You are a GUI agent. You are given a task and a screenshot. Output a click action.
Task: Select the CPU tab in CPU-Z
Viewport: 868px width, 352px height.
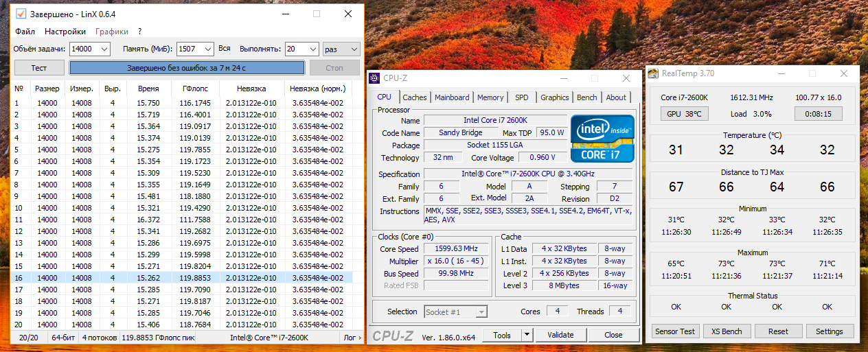(x=385, y=97)
